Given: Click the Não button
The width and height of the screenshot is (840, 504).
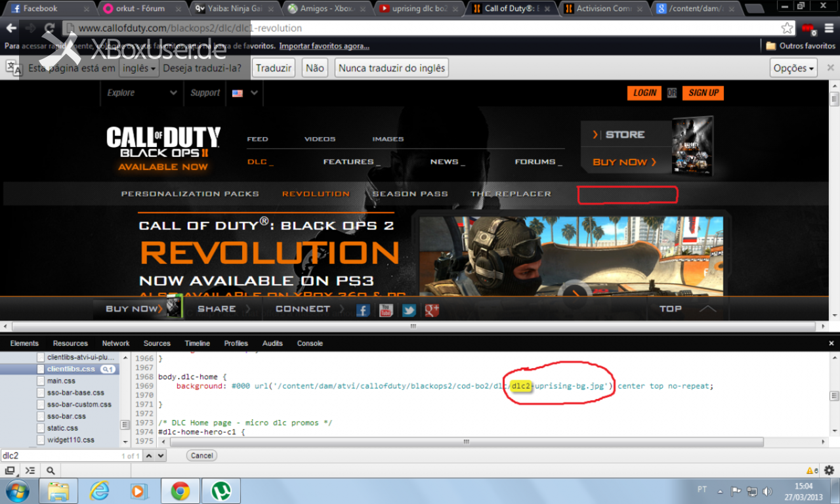Looking at the screenshot, I should [315, 68].
